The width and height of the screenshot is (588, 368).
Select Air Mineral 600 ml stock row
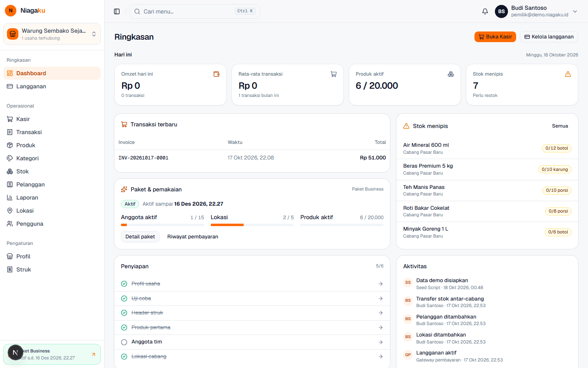pos(487,148)
